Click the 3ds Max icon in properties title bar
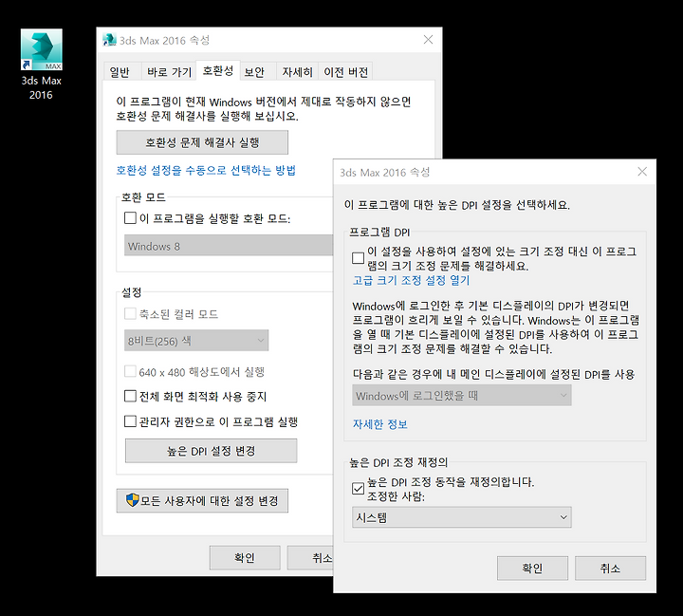 pyautogui.click(x=109, y=40)
